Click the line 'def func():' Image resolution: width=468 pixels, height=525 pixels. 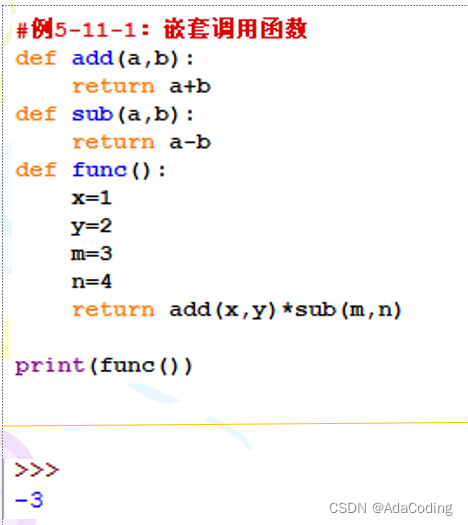coord(90,170)
